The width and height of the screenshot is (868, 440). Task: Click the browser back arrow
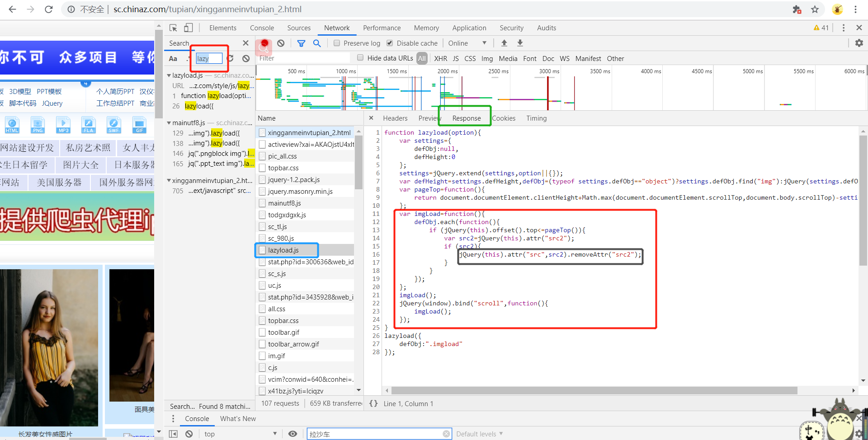pyautogui.click(x=12, y=9)
